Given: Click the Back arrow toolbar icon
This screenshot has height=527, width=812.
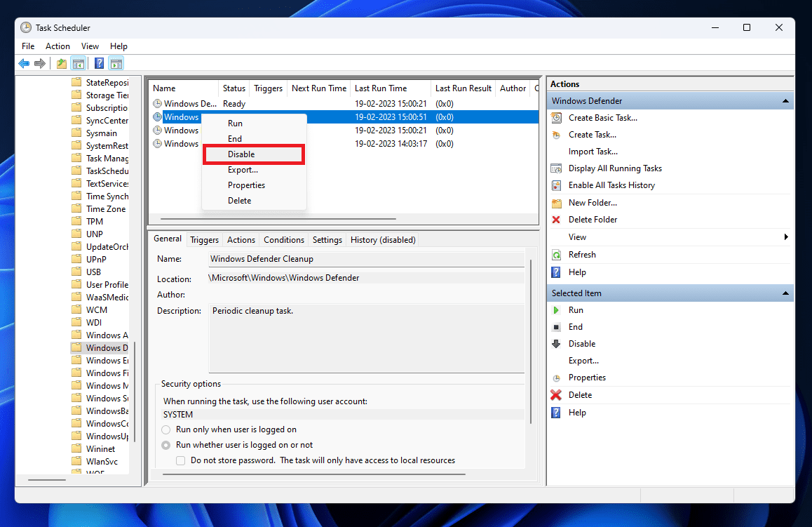Looking at the screenshot, I should point(24,63).
